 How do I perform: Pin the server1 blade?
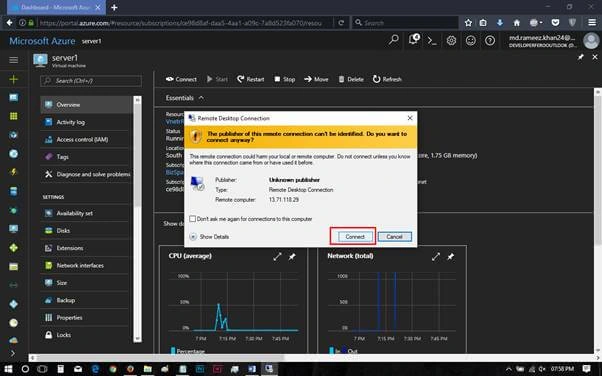coord(580,57)
